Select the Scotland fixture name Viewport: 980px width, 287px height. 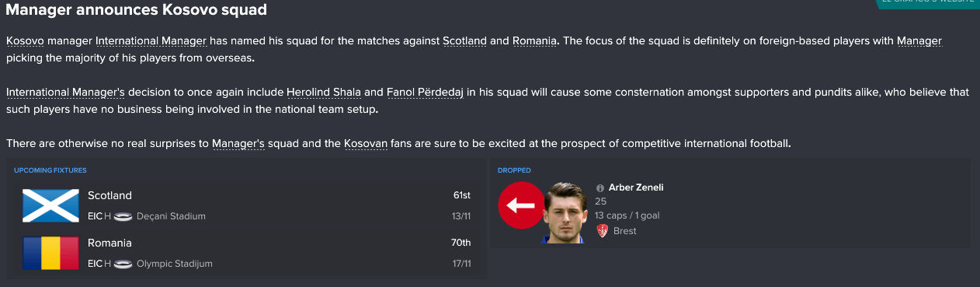pyautogui.click(x=109, y=195)
